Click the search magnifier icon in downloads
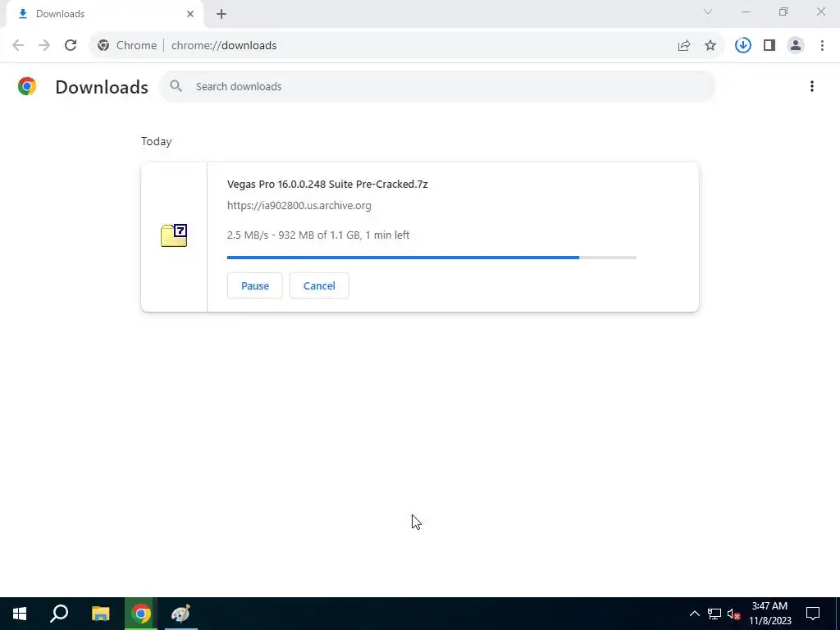840x630 pixels. point(176,86)
